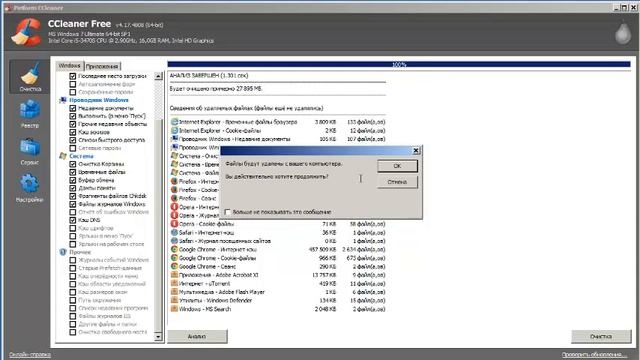Switch to the Приложения tab
640x360 pixels.
click(x=102, y=66)
